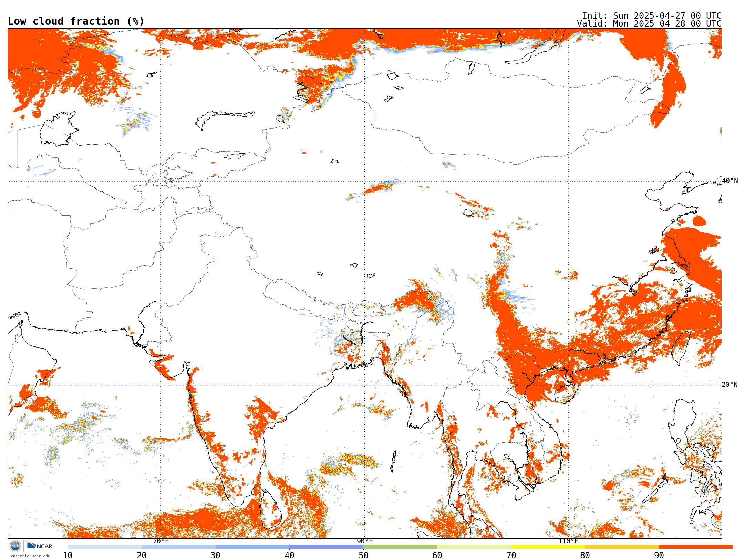Click the 70–80 yellow colorbar segment
Viewport: 744px width, 560px height.
click(x=548, y=547)
